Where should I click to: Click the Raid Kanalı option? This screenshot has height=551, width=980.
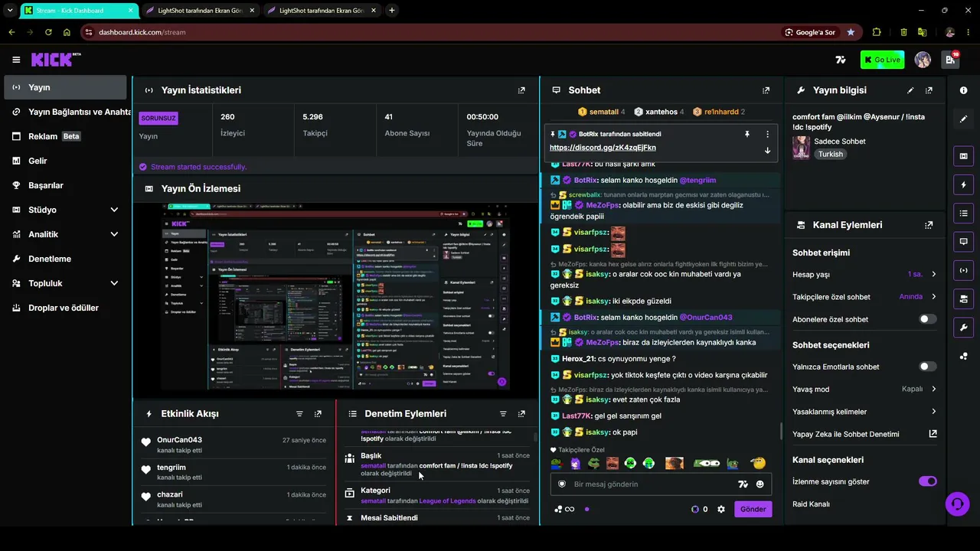click(x=811, y=504)
